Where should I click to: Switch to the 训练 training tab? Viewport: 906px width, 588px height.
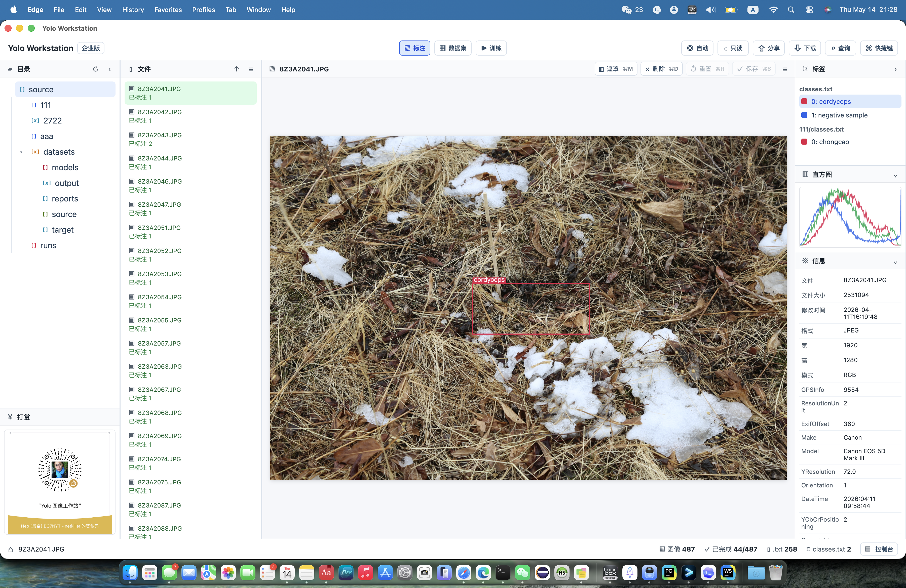point(491,48)
